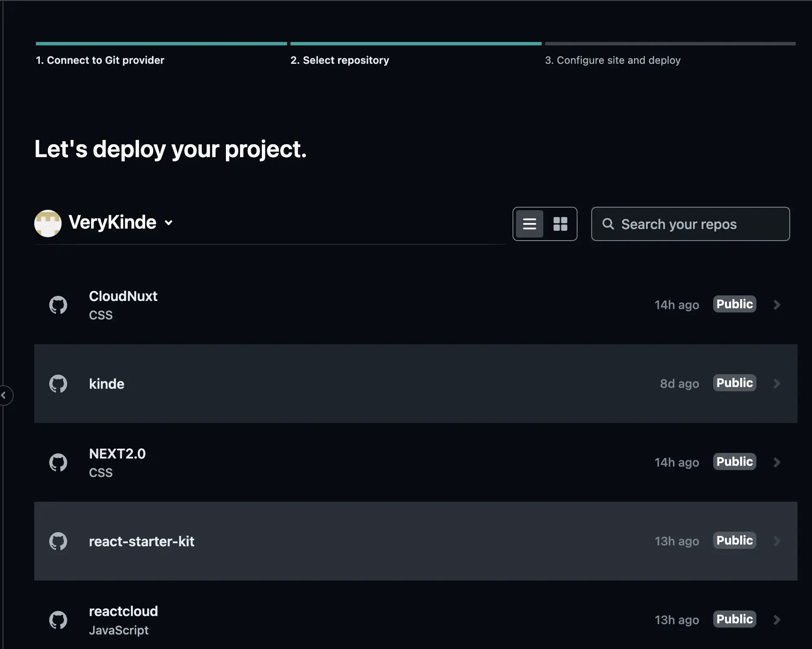Click the GitHub icon beside the kinde repo

tap(58, 384)
